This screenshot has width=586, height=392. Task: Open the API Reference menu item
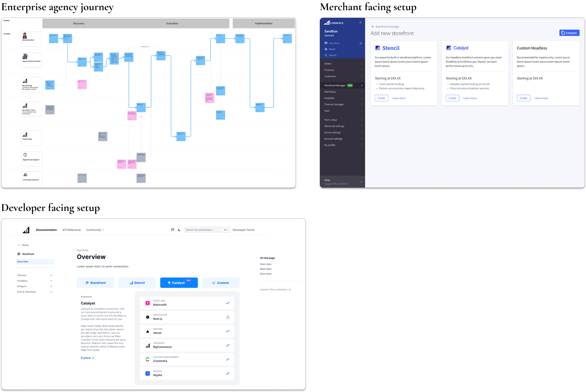point(71,230)
